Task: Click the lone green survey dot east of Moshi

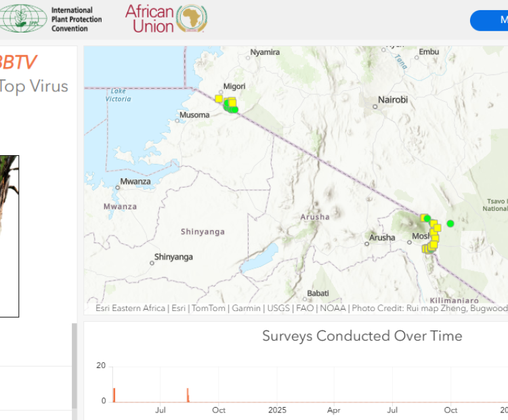Action: 450,224
